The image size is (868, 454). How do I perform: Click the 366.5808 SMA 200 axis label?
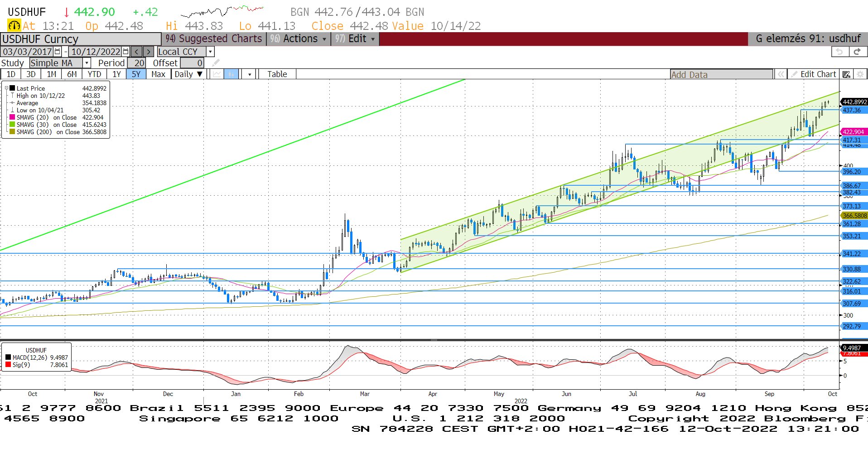tap(854, 216)
